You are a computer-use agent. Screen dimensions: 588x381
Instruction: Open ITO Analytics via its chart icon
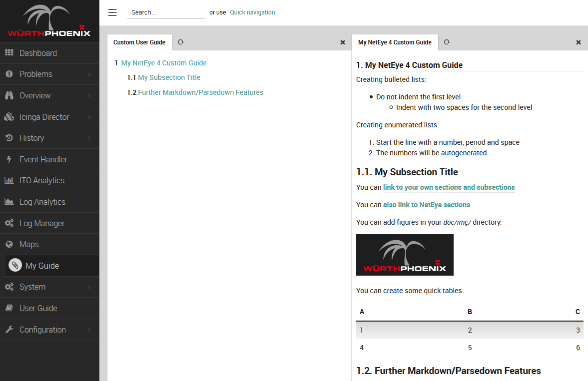[10, 180]
